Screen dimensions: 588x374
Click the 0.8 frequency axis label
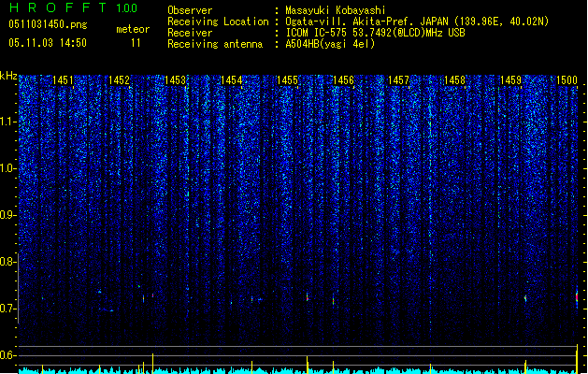tap(7, 262)
